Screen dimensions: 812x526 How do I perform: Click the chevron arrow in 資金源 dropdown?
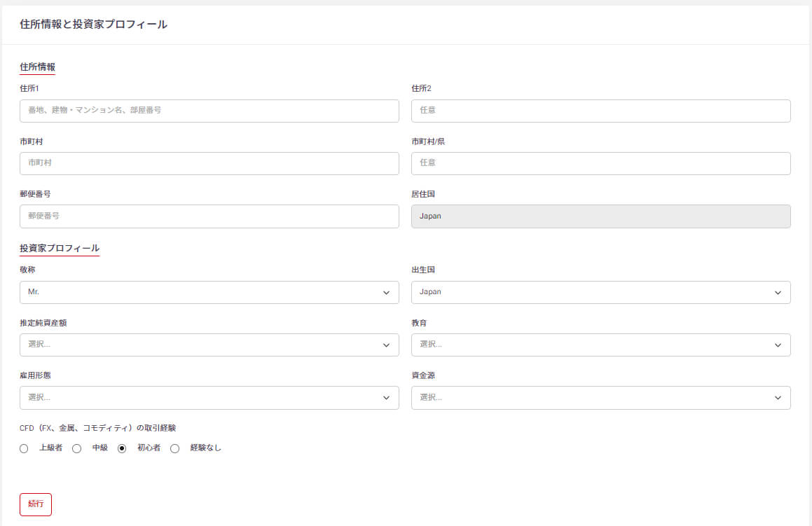click(x=778, y=398)
